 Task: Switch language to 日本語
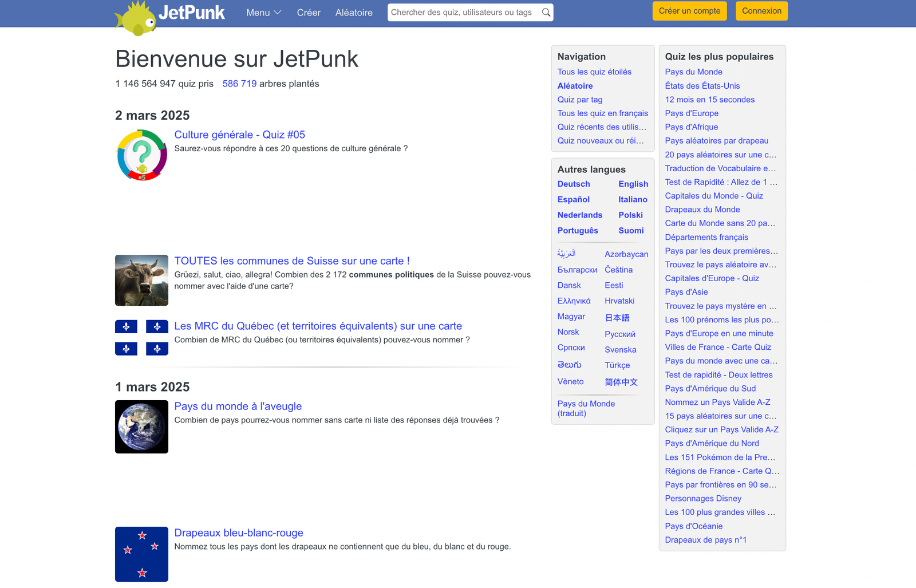pos(617,317)
